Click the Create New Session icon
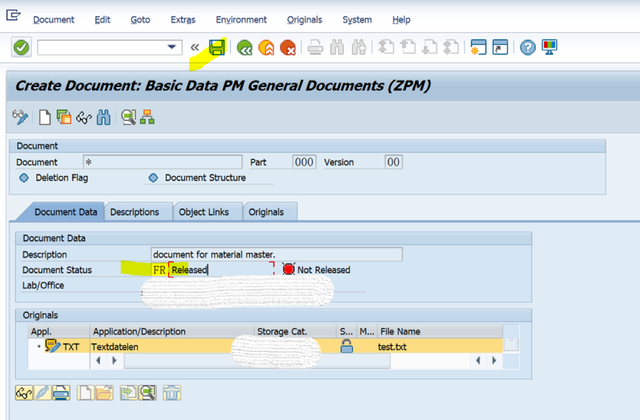The height and width of the screenshot is (420, 640). tap(478, 47)
